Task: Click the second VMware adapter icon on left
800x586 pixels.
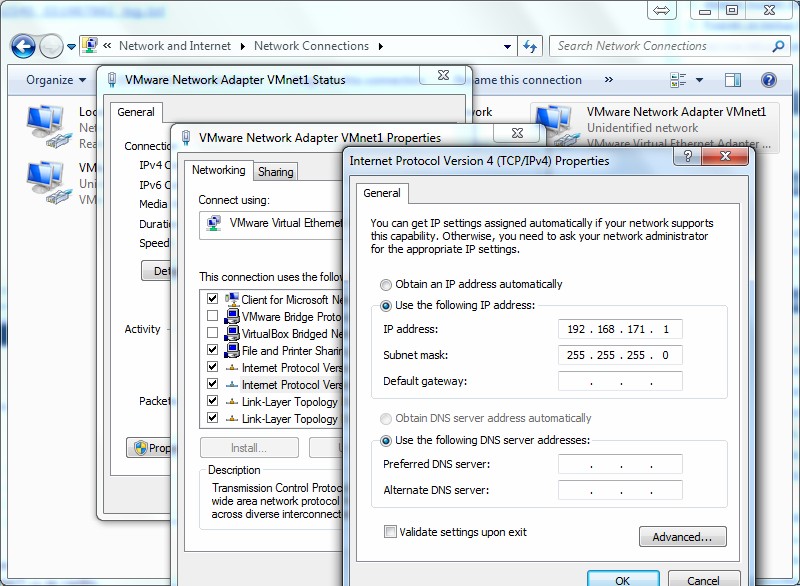Action: [47, 183]
